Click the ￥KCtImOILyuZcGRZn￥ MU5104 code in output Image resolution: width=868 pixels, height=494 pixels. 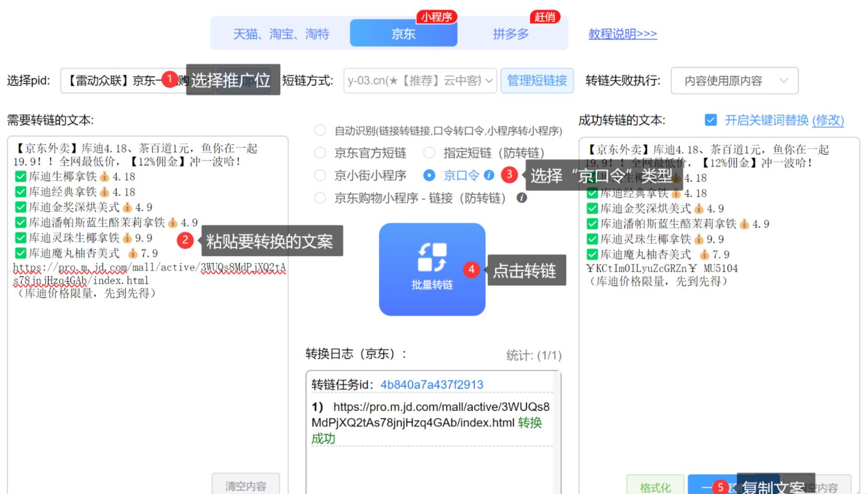tap(662, 268)
